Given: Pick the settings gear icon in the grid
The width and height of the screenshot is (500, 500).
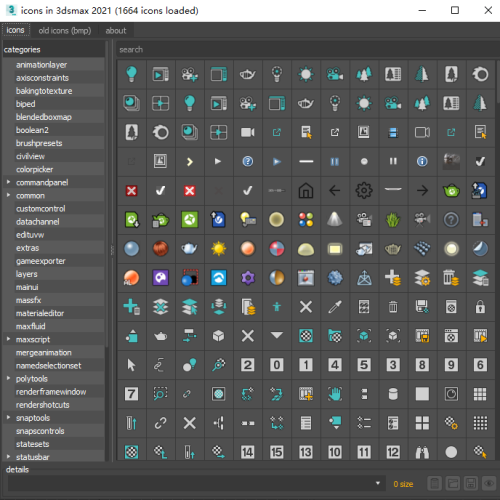Looking at the screenshot, I should 364,191.
